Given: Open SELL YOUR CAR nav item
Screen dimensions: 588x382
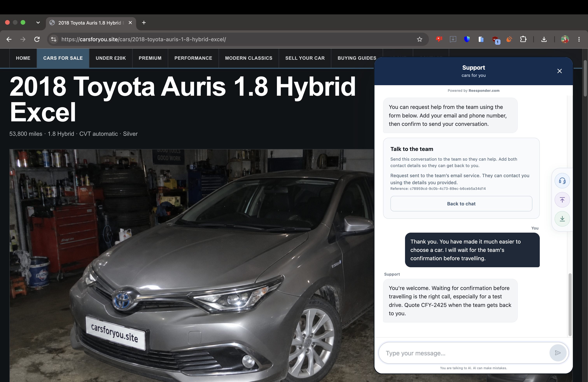Looking at the screenshot, I should click(x=305, y=58).
